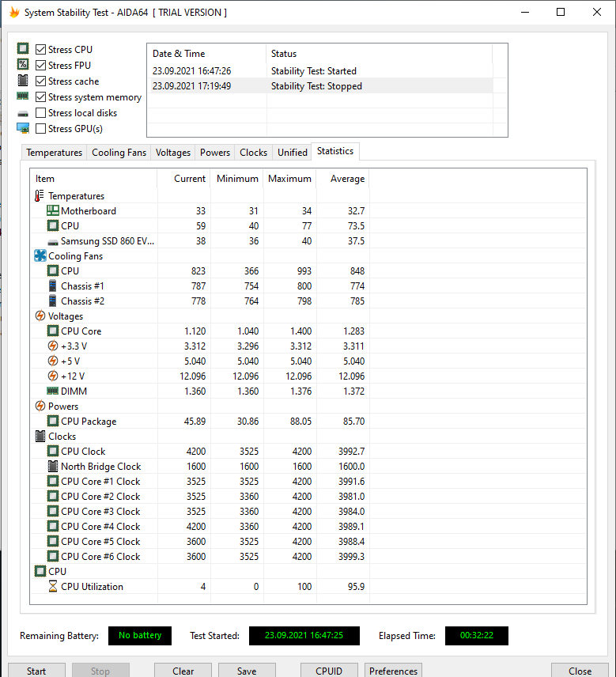Click the disk drive icon beside Stress local disks
Screen dimensions: 616x677
tap(23, 114)
